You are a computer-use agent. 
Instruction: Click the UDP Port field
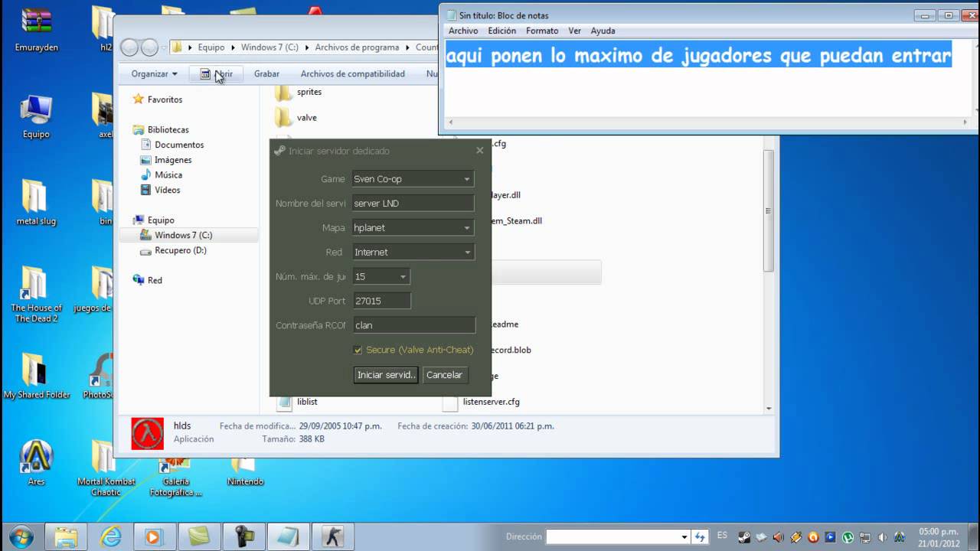[x=381, y=301]
